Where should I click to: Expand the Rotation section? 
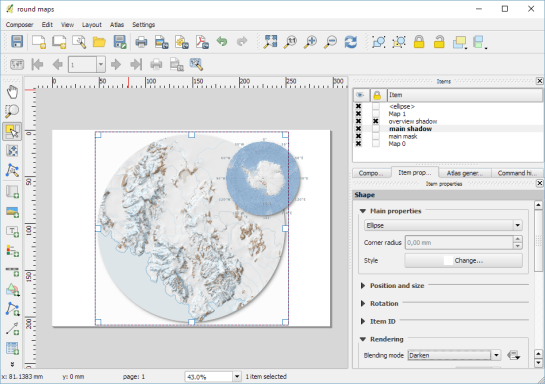click(x=363, y=303)
